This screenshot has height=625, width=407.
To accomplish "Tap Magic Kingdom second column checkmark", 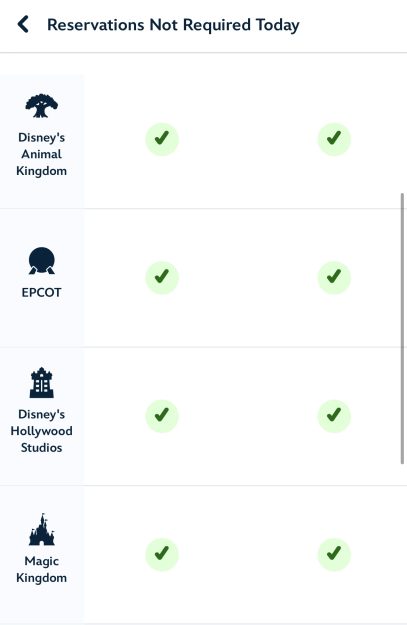I will (334, 554).
